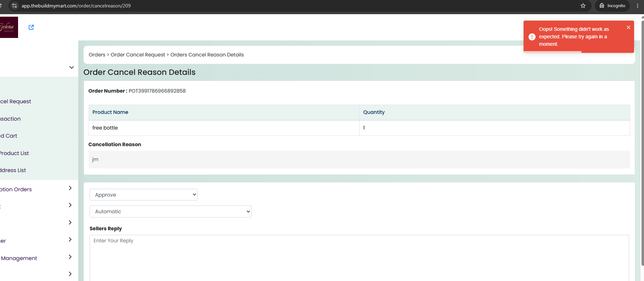Expand the sidebar item ending in 'er'
This screenshot has height=281, width=644.
(x=70, y=239)
